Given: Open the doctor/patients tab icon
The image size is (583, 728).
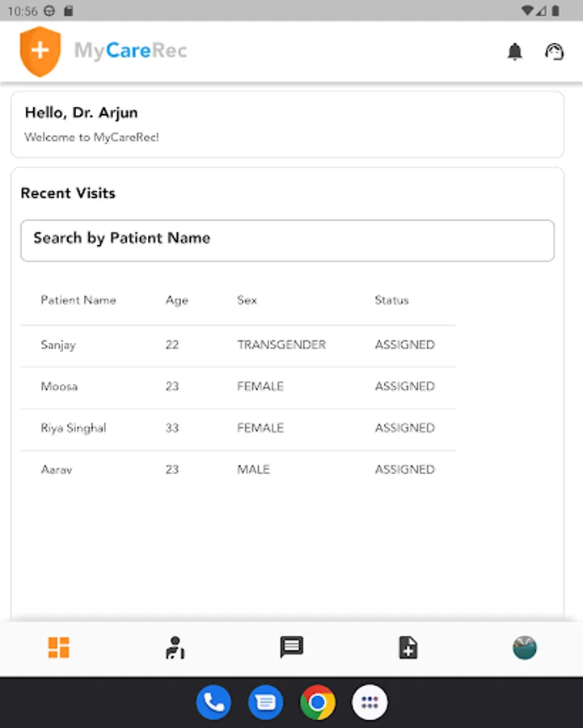Looking at the screenshot, I should click(175, 647).
